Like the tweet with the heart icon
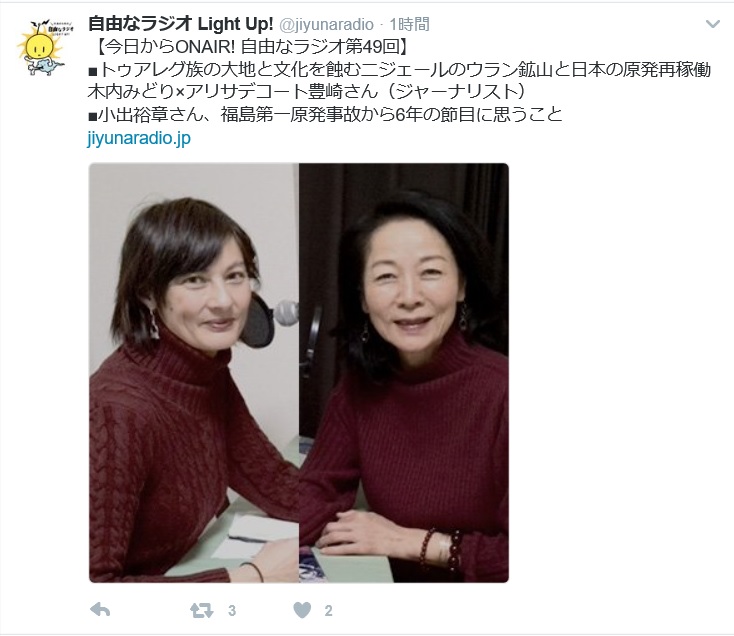Viewport: 734px width, 636px height. coord(302,610)
